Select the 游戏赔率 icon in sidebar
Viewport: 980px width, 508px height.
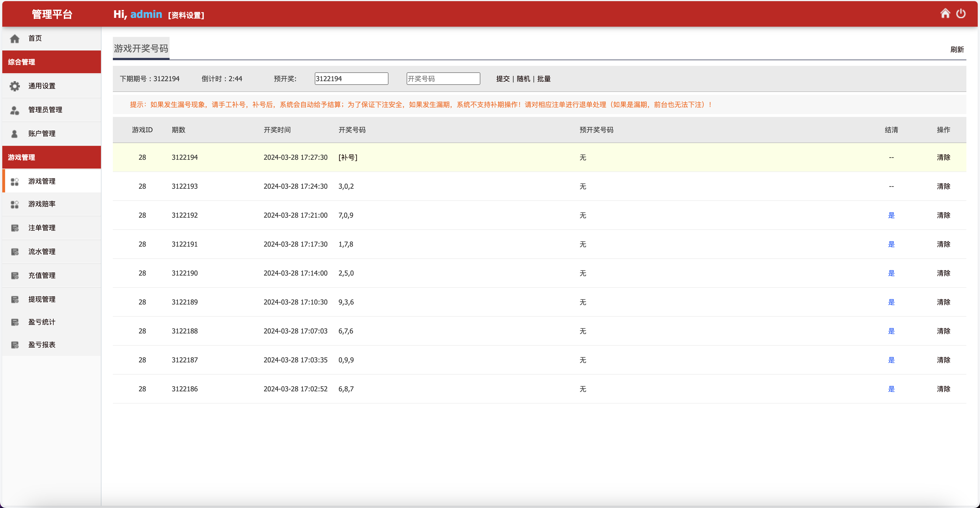[x=15, y=204]
